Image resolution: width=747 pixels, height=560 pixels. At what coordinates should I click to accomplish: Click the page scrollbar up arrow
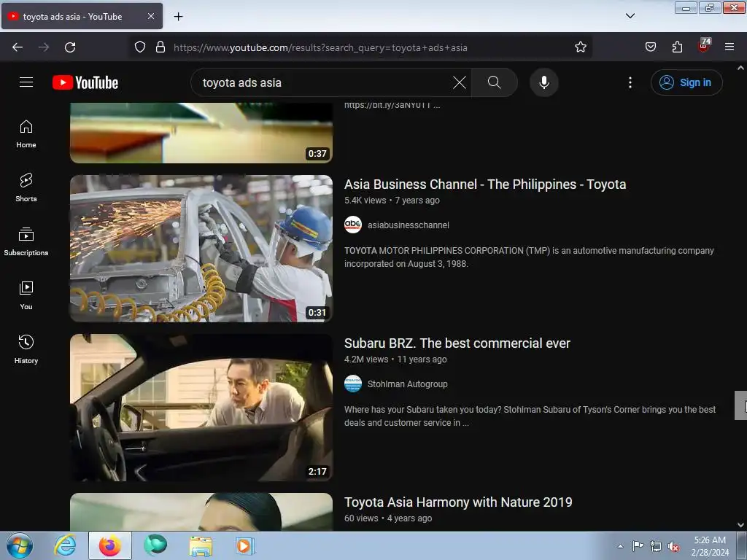pos(741,68)
